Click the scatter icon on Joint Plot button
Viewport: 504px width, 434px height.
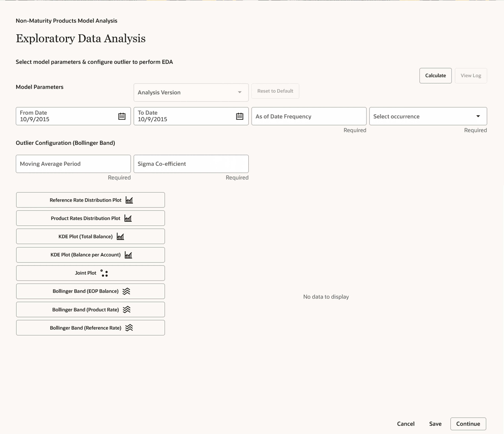(x=105, y=273)
